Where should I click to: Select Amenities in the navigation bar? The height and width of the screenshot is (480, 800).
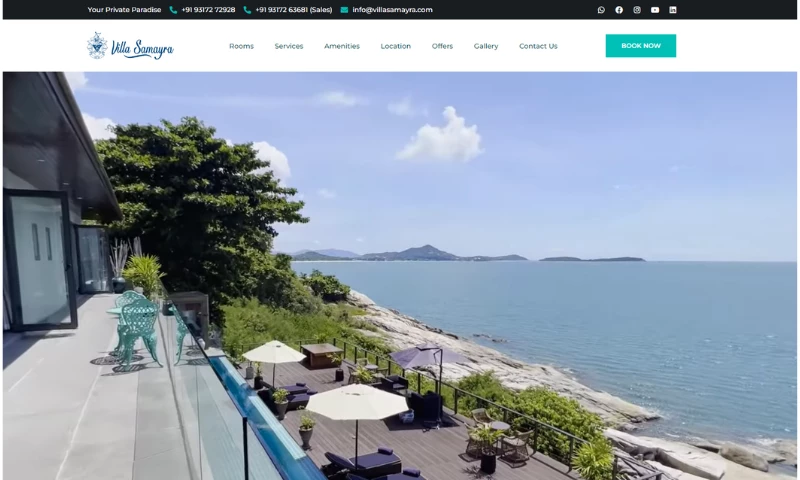pos(342,46)
